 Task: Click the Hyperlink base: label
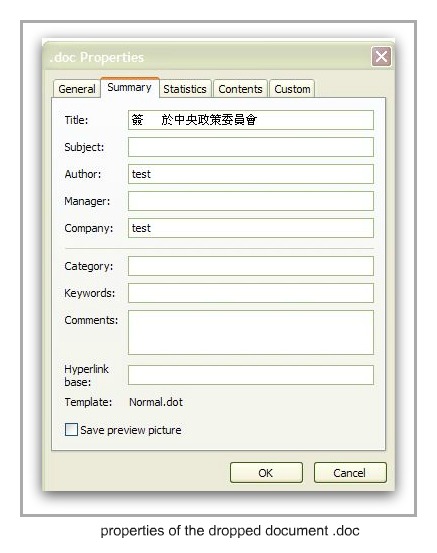tap(86, 375)
